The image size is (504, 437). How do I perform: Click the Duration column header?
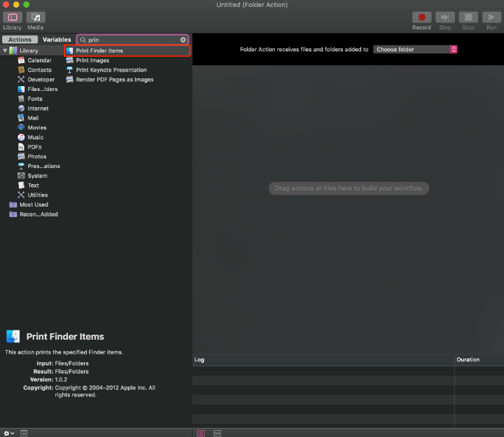(x=479, y=359)
